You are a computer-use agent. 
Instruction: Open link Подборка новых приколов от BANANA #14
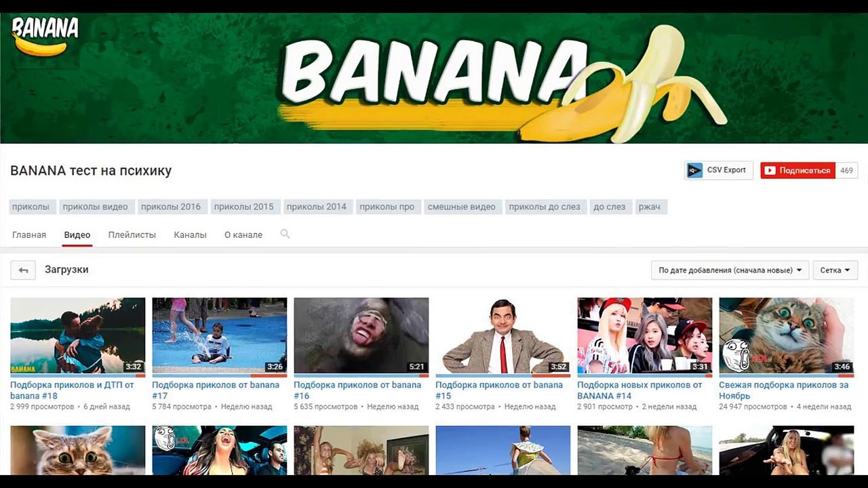pos(639,390)
